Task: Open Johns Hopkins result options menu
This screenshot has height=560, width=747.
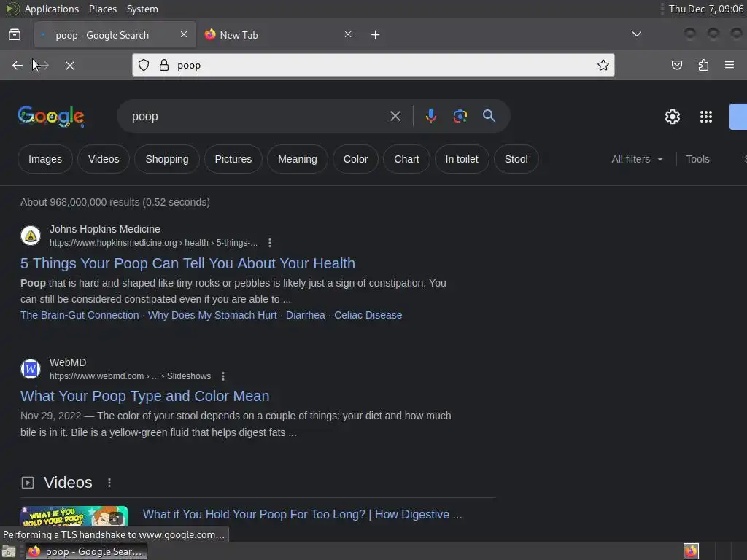Action: (x=270, y=243)
